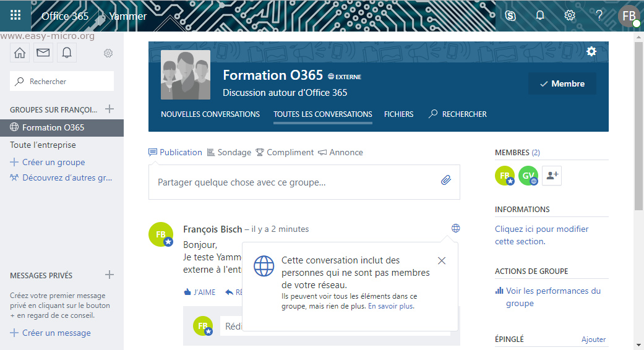Open Office 365 settings gear in header
Screen dimensions: 644x350
tap(570, 15)
